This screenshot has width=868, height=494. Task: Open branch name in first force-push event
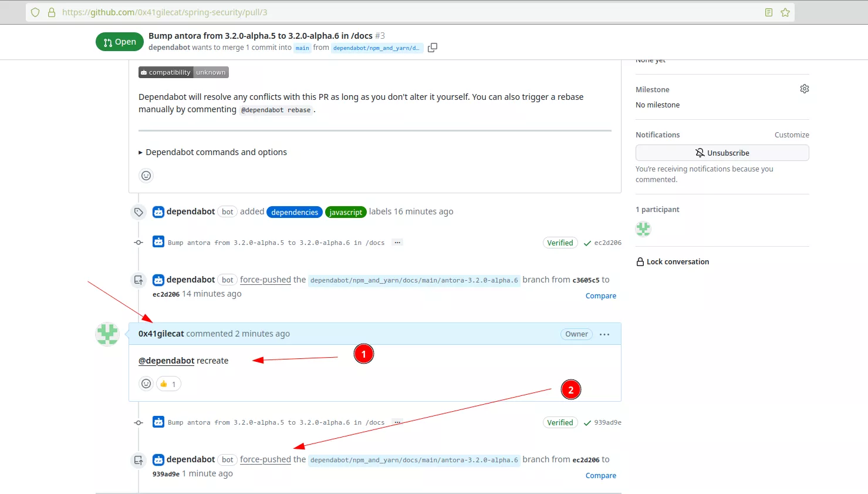(x=414, y=280)
